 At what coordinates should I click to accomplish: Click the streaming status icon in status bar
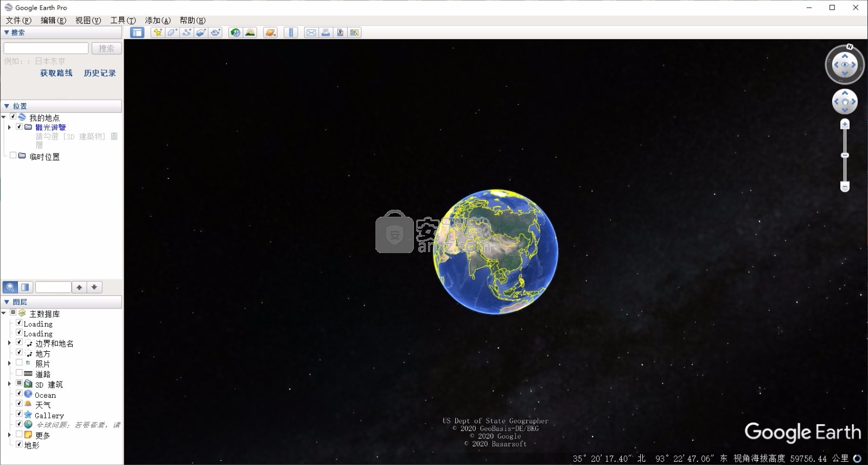(x=857, y=458)
